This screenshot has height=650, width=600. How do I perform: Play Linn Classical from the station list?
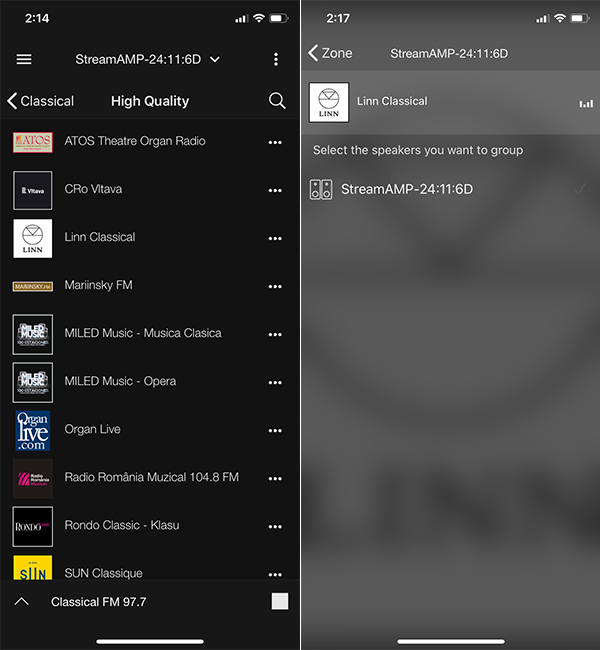click(x=100, y=237)
